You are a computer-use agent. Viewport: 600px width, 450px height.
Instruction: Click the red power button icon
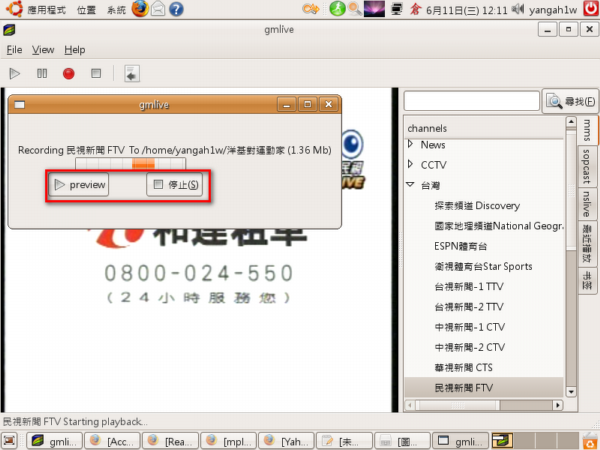tap(591, 9)
